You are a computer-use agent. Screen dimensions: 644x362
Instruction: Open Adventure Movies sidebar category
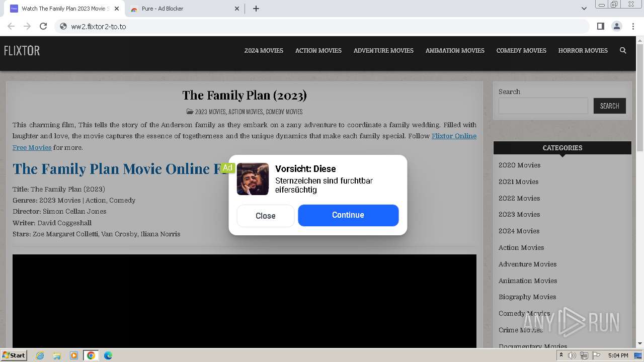527,264
